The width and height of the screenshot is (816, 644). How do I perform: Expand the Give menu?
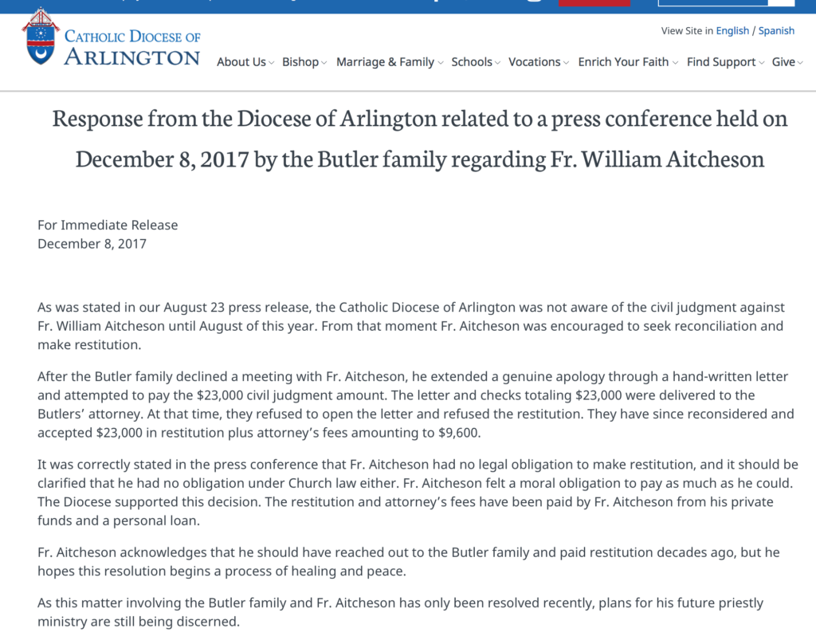787,62
